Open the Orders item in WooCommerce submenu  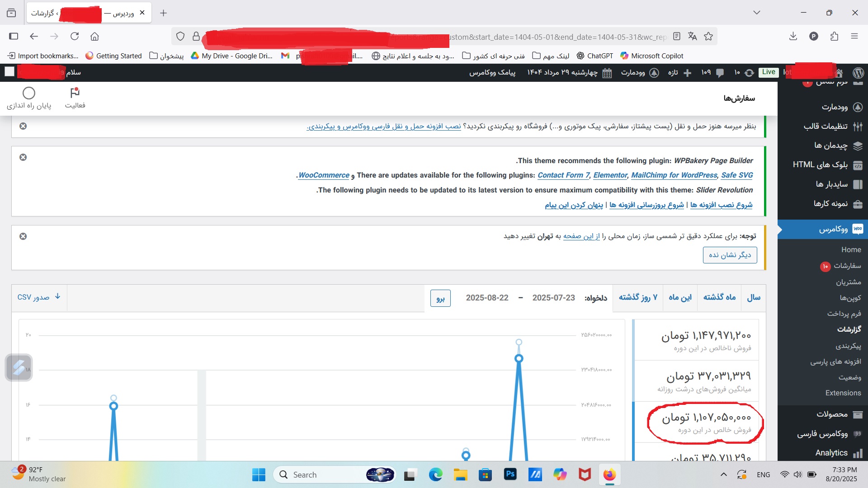tap(847, 266)
